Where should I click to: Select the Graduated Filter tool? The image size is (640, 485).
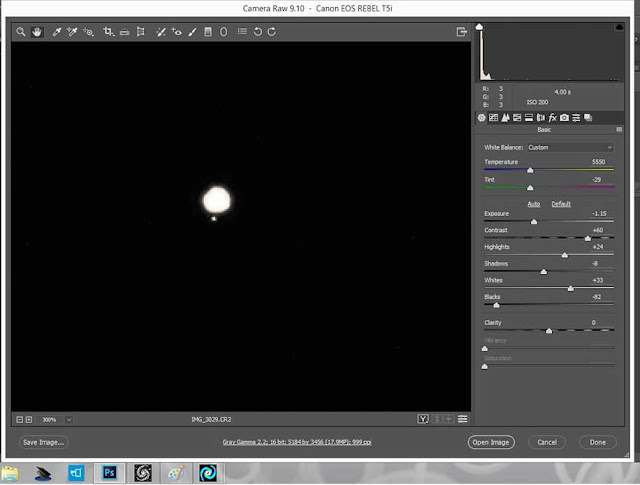point(208,31)
